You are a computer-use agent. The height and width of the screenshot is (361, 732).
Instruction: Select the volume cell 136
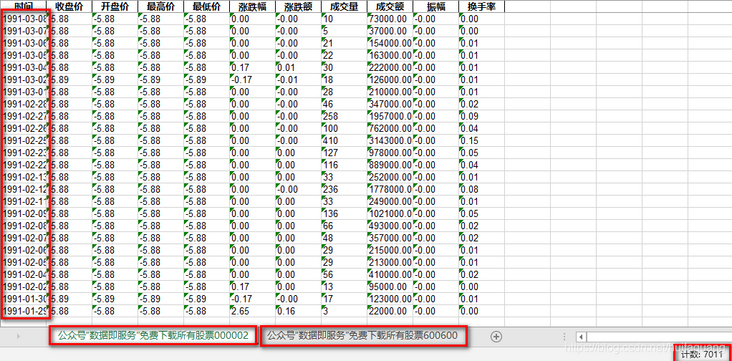pos(344,213)
